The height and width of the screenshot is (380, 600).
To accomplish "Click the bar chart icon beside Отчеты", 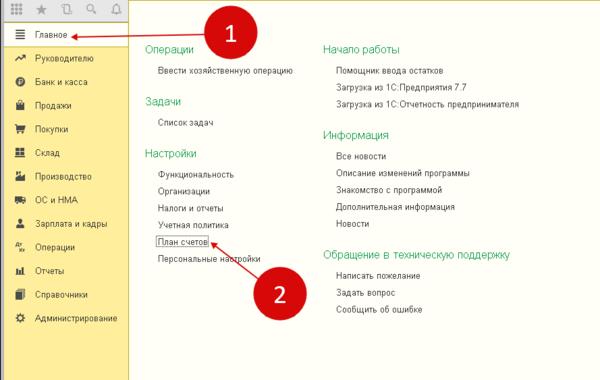I will point(20,271).
